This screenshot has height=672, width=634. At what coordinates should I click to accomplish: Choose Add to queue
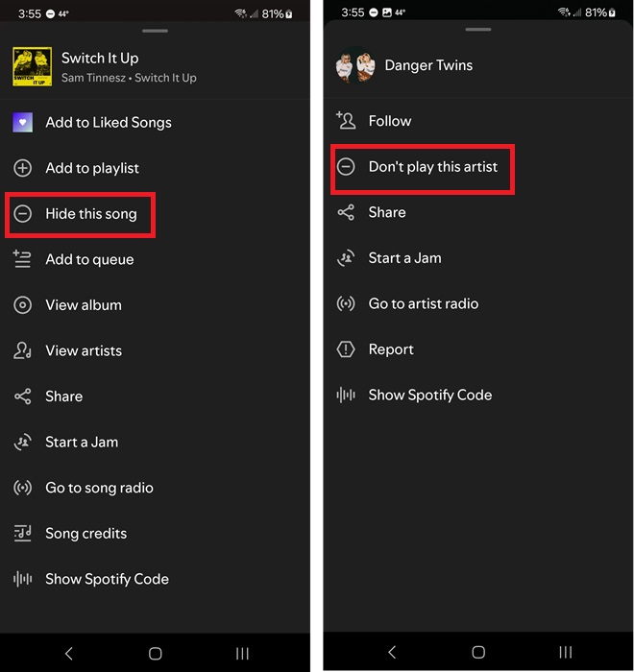click(x=89, y=259)
